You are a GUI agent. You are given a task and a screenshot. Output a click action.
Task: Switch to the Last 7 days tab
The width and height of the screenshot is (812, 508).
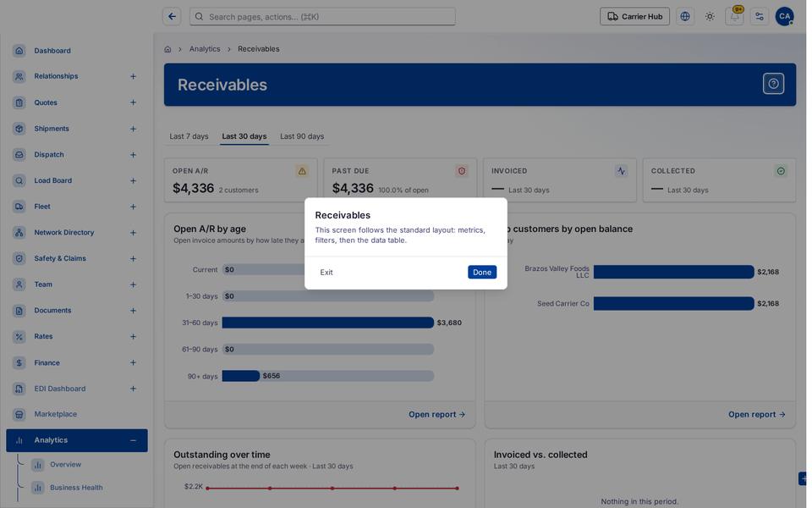point(189,136)
